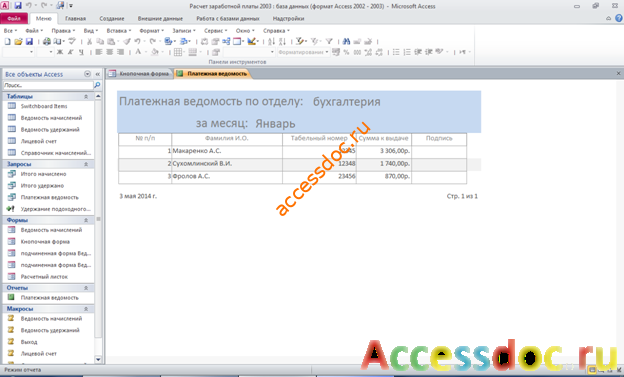Select the Лицевой счет table
Image resolution: width=624 pixels, height=377 pixels.
tap(39, 141)
